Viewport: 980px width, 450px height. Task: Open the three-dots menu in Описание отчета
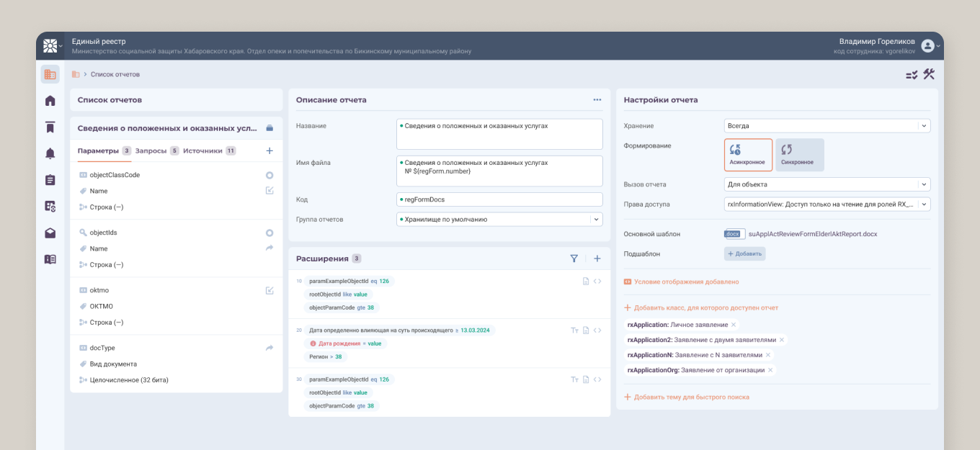(597, 100)
